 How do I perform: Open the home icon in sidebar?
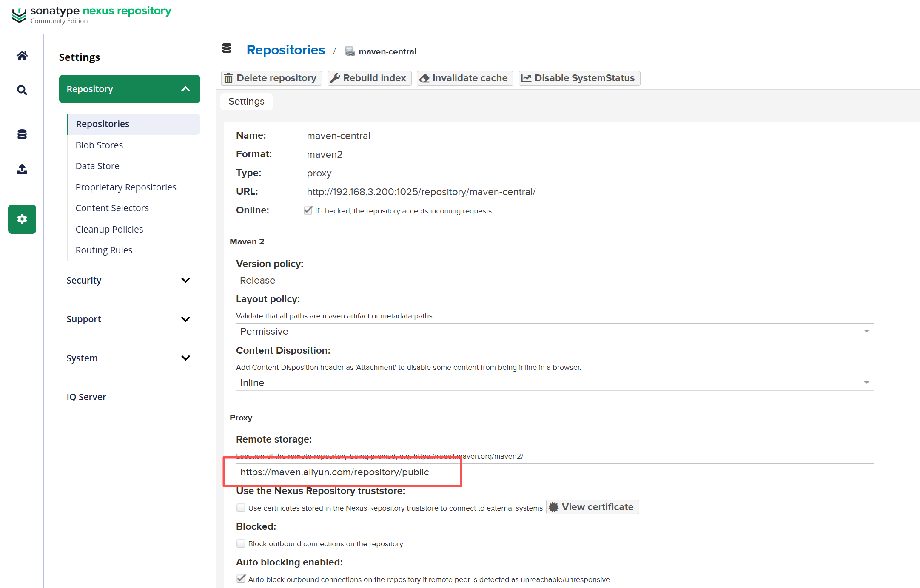(22, 56)
